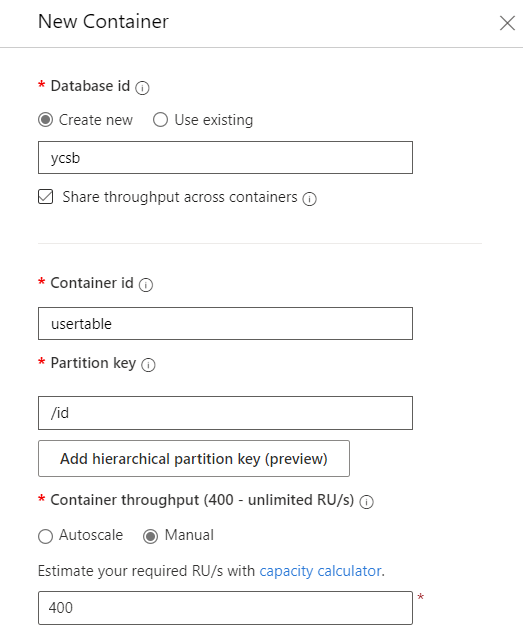
Task: Show Container throughput info icon details
Action: pyautogui.click(x=366, y=502)
